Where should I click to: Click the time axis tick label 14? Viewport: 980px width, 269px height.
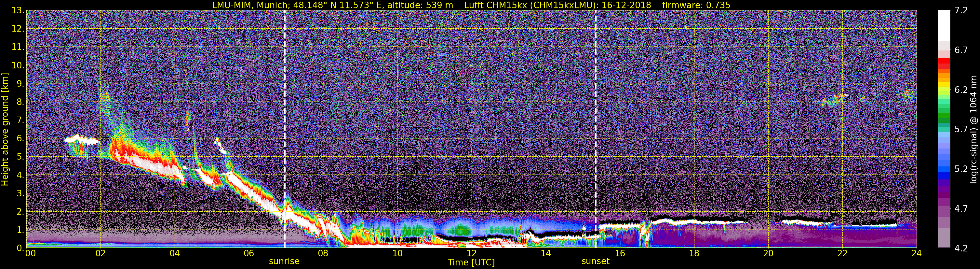point(545,254)
